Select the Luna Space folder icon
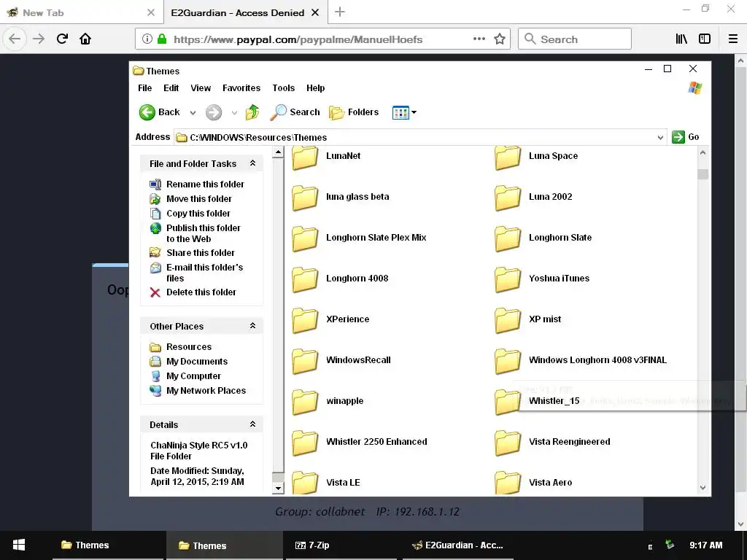The width and height of the screenshot is (747, 560). [508, 157]
